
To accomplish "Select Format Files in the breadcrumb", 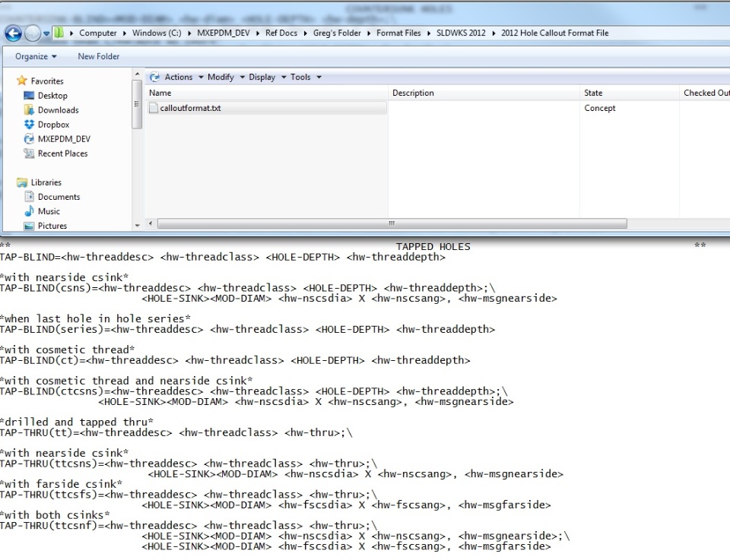I will coord(398,33).
